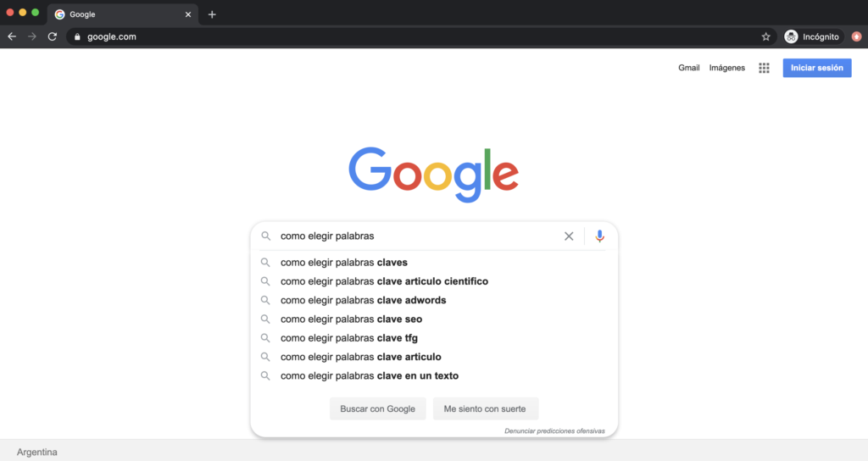
Task: Open the Gmail link
Action: tap(688, 68)
